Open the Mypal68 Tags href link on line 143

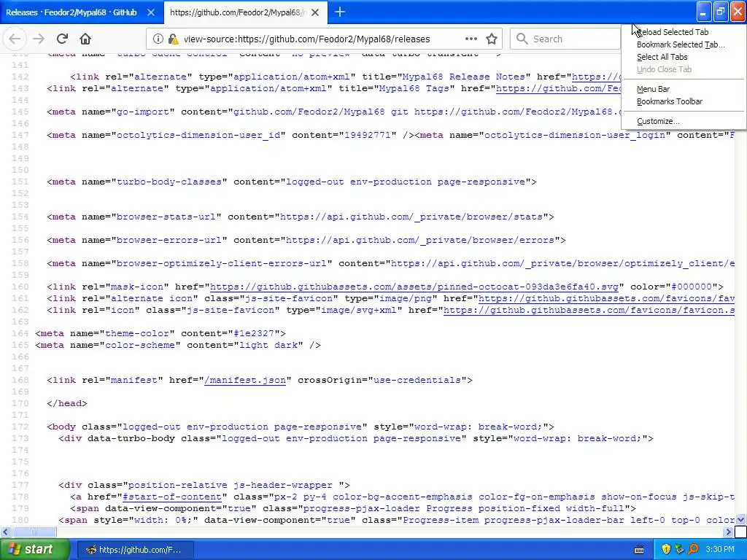[x=559, y=88]
